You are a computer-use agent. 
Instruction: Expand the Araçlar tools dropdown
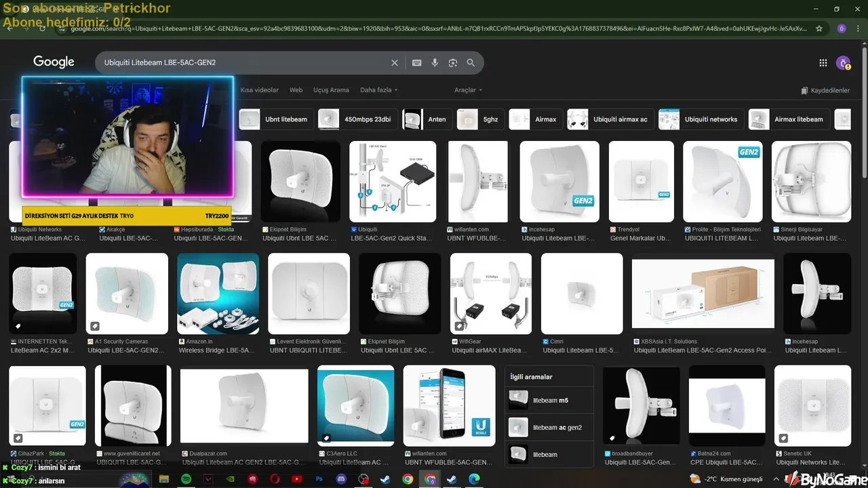[x=468, y=90]
